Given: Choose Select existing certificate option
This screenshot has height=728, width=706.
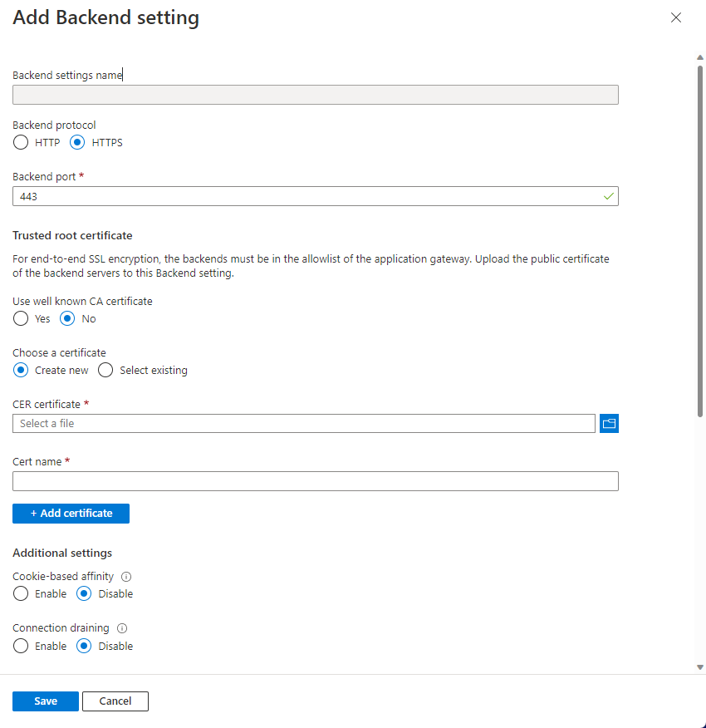Looking at the screenshot, I should [x=105, y=371].
